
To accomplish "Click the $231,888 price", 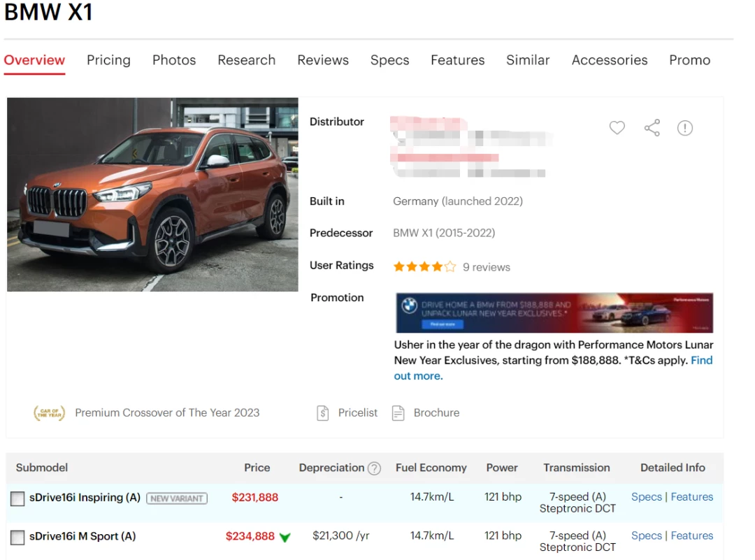I will [x=254, y=497].
